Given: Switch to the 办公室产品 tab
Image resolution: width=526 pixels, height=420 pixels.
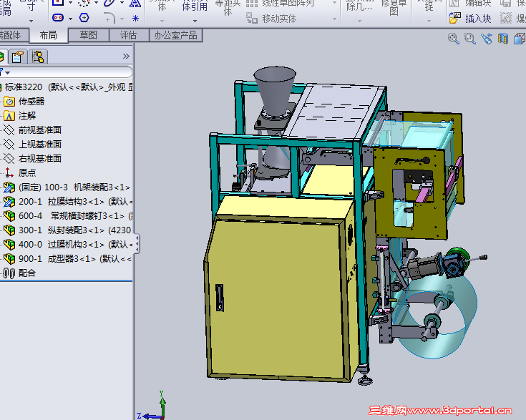Looking at the screenshot, I should [x=175, y=35].
